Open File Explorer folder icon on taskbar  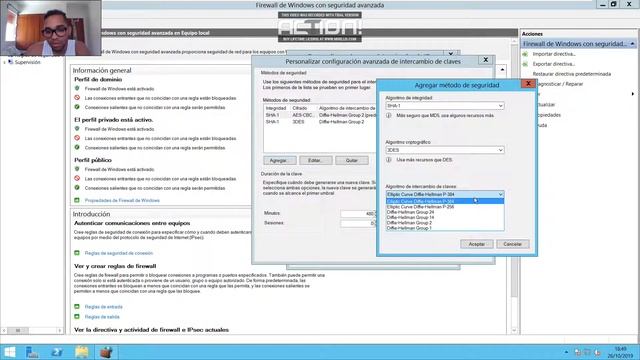coord(82,352)
